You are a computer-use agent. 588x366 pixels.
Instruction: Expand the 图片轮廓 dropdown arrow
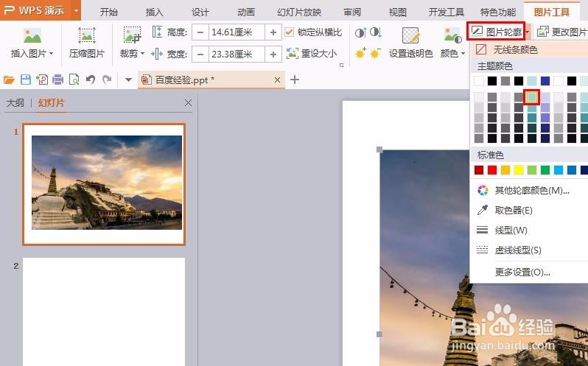[x=528, y=32]
